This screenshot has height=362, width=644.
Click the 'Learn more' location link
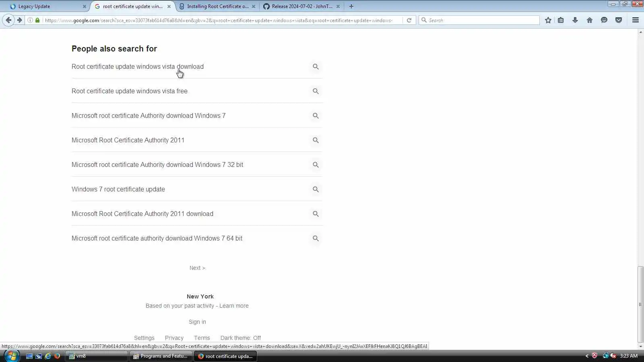(234, 306)
